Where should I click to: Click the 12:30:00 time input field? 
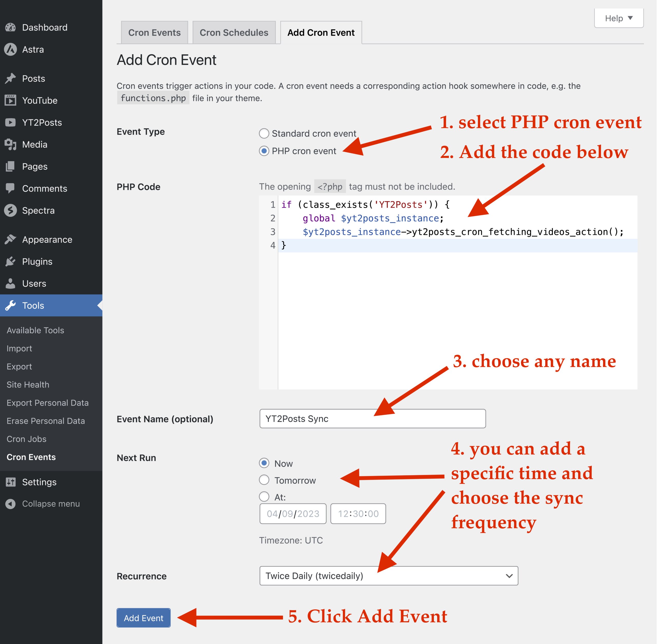pyautogui.click(x=358, y=514)
